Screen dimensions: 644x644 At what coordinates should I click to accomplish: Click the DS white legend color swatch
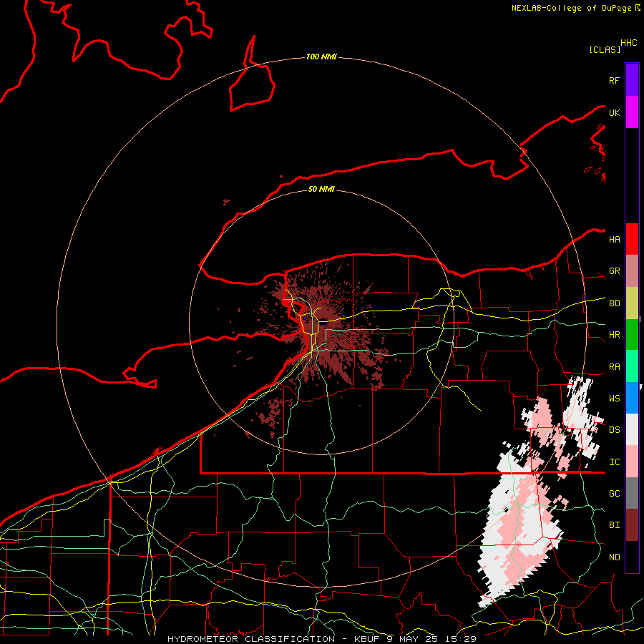[632, 429]
